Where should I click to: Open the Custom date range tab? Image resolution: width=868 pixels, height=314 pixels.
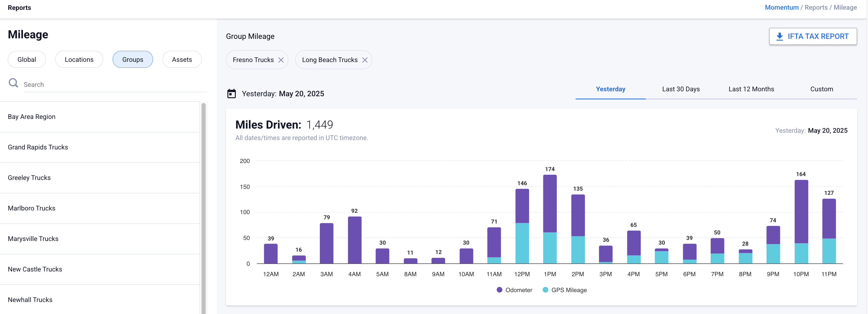(821, 89)
